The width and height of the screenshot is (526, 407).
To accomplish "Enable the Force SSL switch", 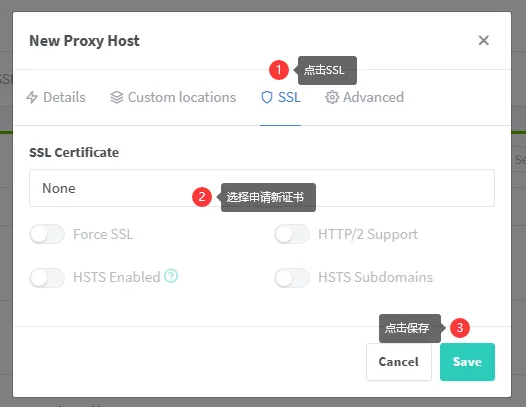I will 47,234.
